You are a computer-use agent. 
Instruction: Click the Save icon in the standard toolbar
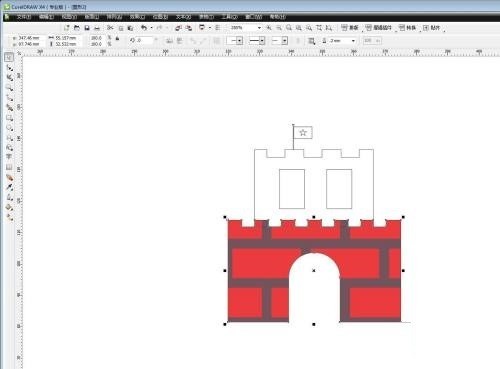pos(87,28)
